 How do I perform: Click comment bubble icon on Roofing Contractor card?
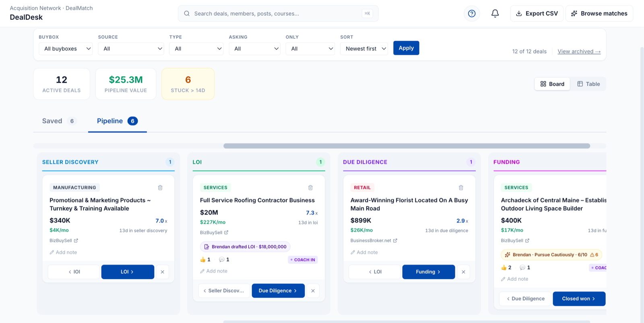point(221,260)
